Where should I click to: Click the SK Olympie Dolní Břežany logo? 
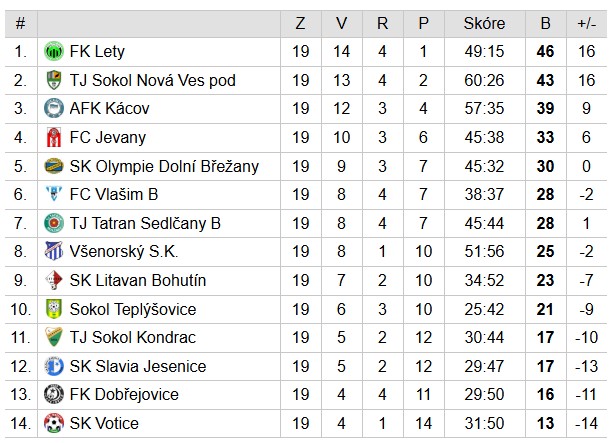pyautogui.click(x=54, y=166)
